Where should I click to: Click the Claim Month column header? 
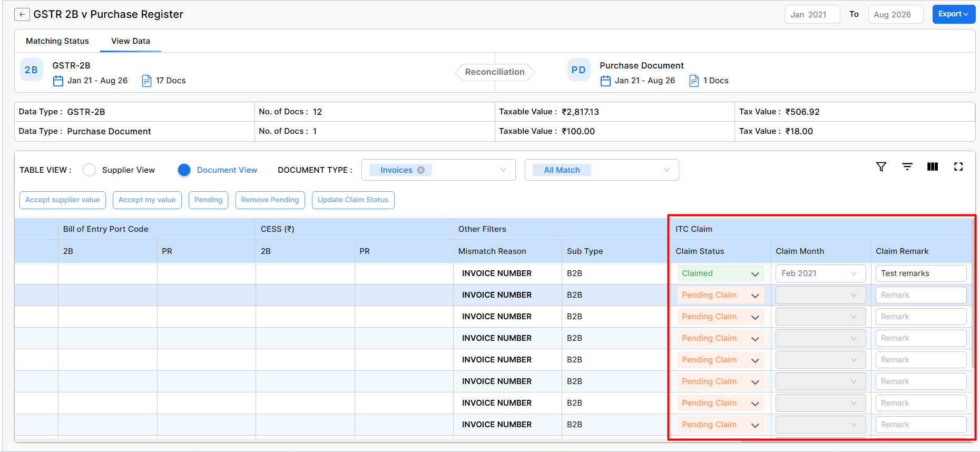click(x=800, y=251)
